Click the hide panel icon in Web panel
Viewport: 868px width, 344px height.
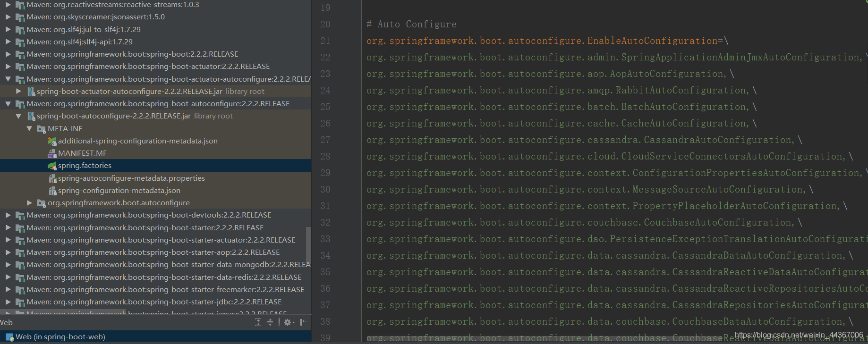point(304,322)
